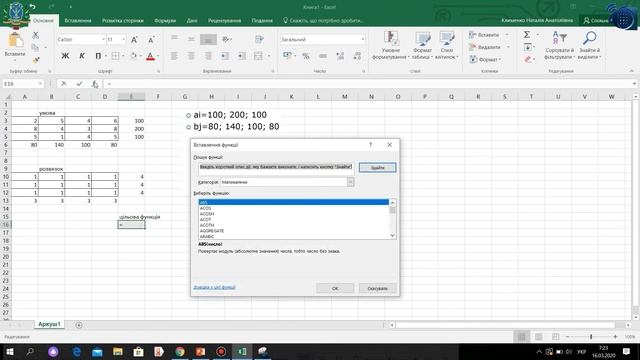Open the Формули ribbon tab
Viewport: 640px width, 360px height.
click(165, 20)
